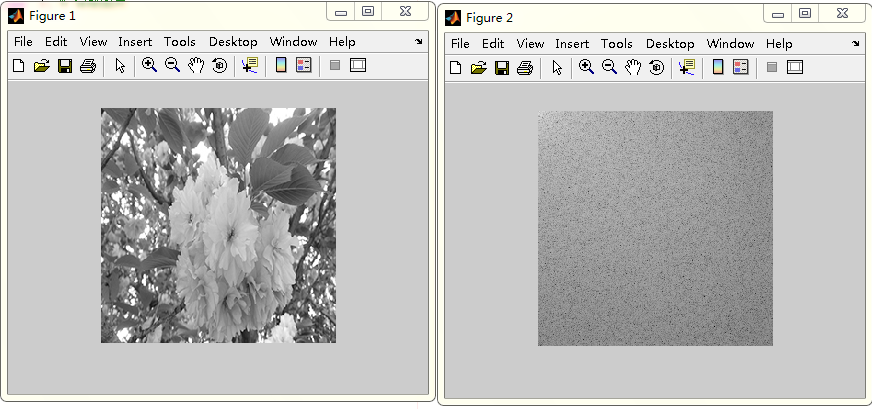Select Edit Plot arrow in Figure 1
This screenshot has height=409, width=872.
[120, 66]
